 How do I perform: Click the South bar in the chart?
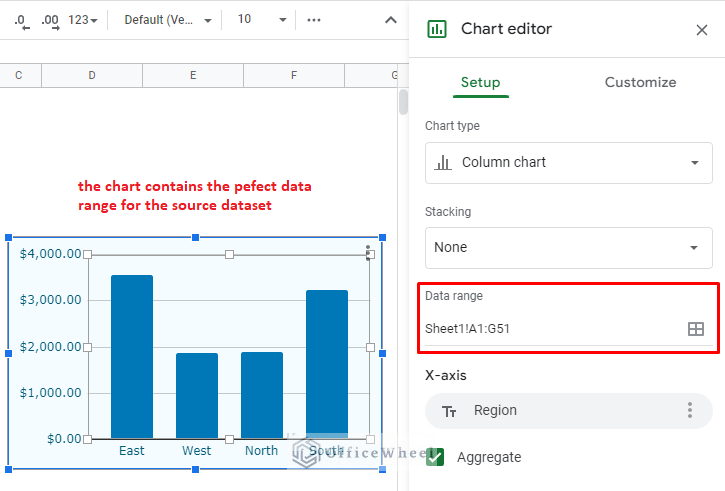[327, 364]
